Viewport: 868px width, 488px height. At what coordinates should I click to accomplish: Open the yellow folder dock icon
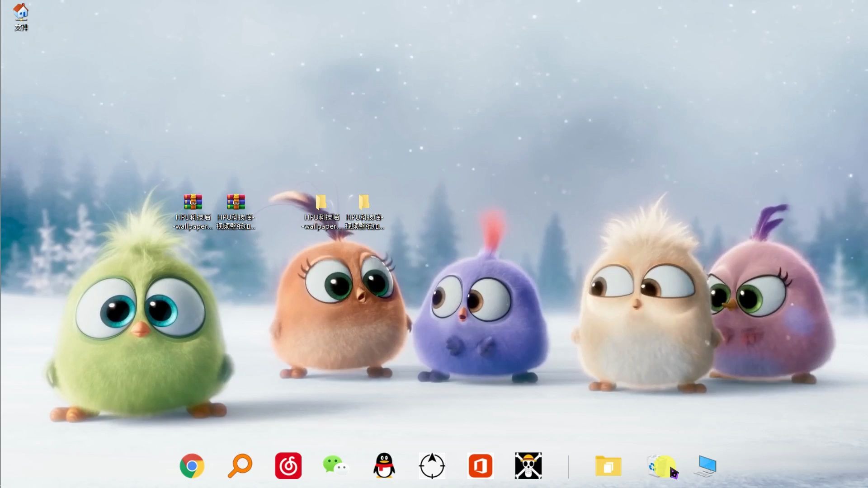click(608, 466)
